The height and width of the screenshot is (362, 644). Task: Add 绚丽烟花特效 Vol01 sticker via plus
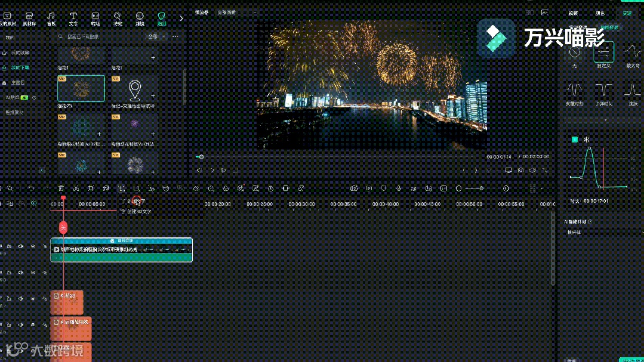(x=153, y=134)
